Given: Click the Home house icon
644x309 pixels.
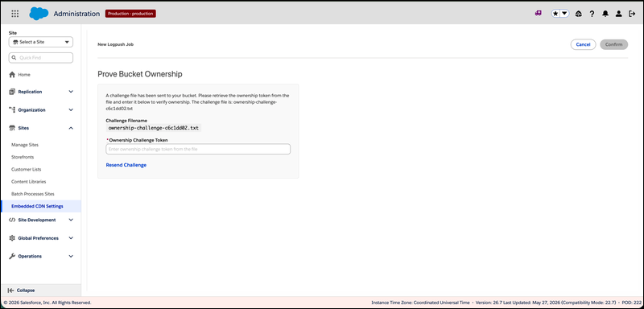Looking at the screenshot, I should pyautogui.click(x=12, y=75).
